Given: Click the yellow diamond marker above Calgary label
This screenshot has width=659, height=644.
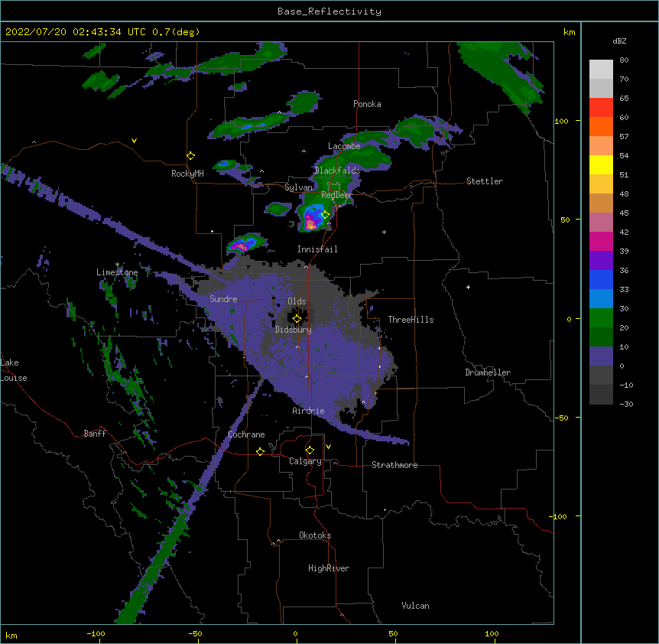Looking at the screenshot, I should tap(310, 450).
